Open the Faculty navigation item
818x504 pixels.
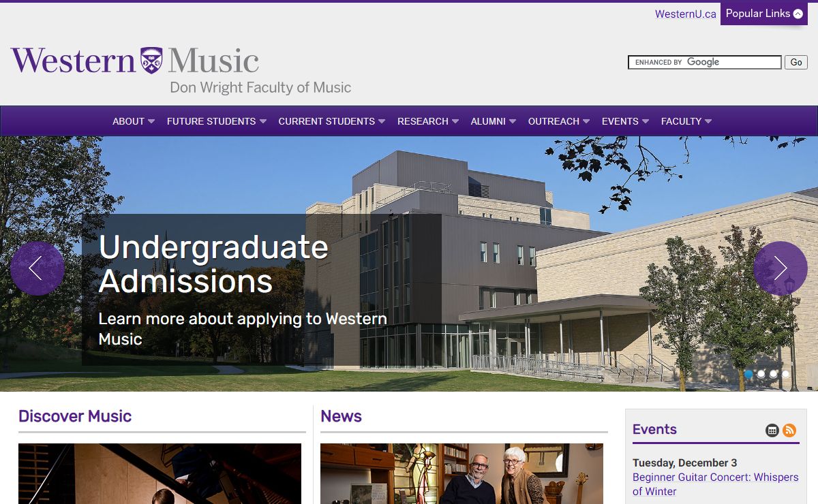click(681, 121)
